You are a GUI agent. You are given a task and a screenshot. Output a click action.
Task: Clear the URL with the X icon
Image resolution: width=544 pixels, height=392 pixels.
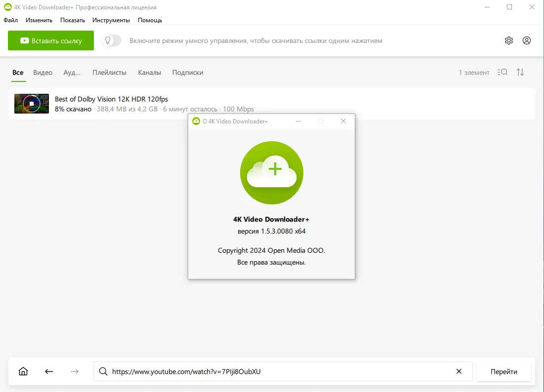tap(459, 371)
